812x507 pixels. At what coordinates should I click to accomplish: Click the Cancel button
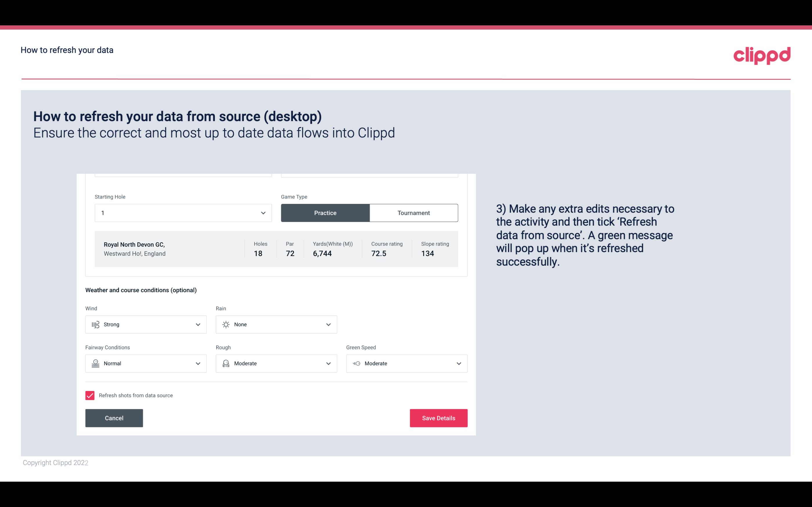pyautogui.click(x=114, y=418)
